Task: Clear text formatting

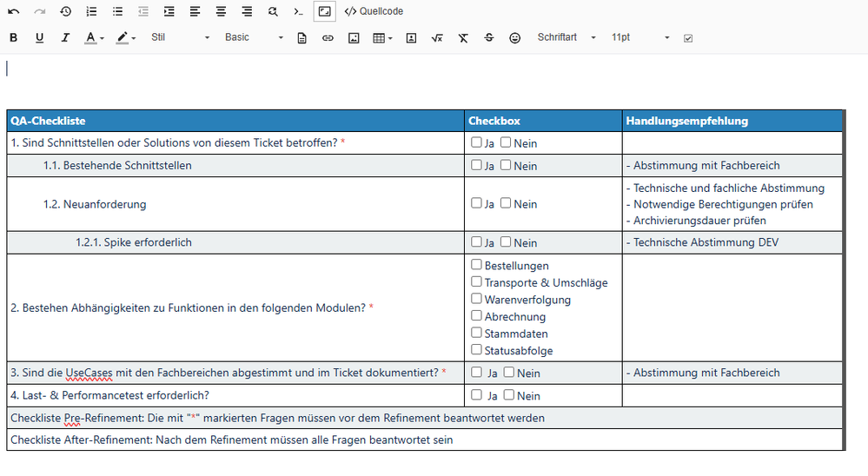Action: pos(463,37)
